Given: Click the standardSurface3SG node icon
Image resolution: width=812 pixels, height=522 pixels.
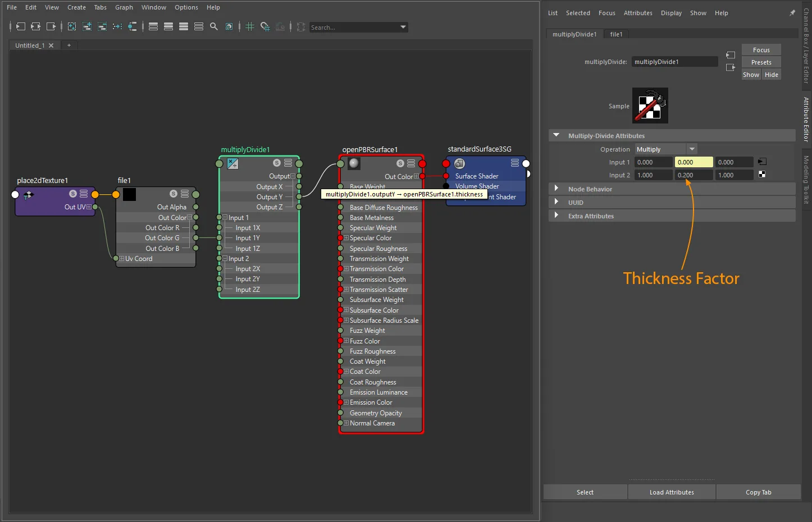Looking at the screenshot, I should pos(459,163).
